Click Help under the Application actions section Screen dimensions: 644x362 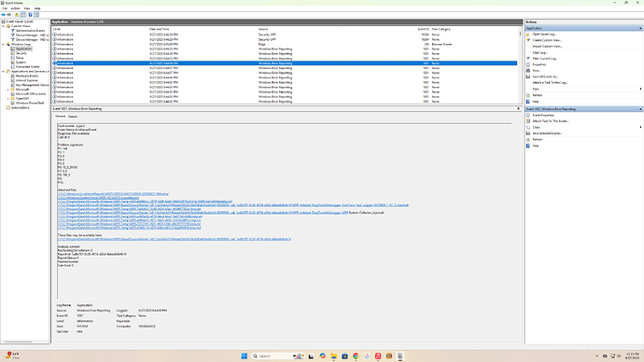tap(535, 102)
